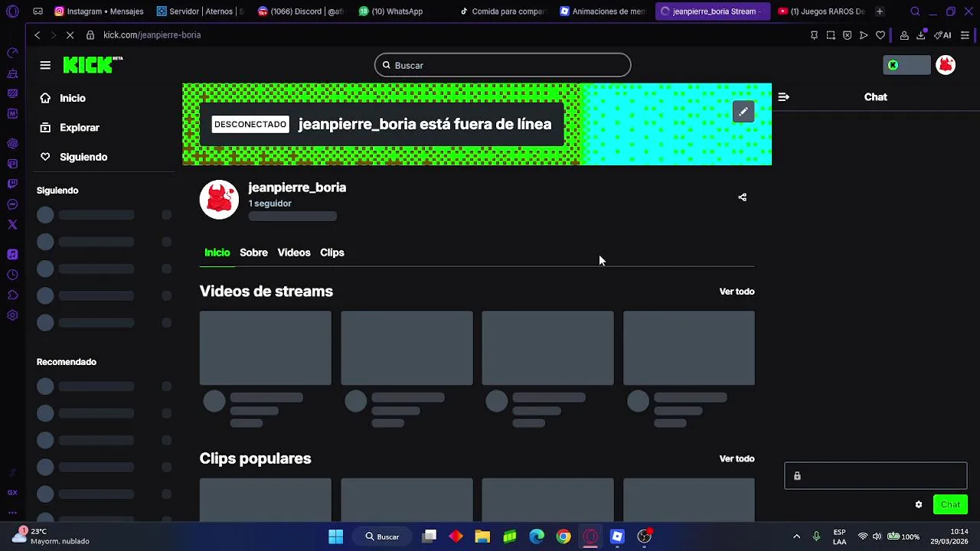Switch to the Sobre channel tab
Viewport: 980px width, 551px height.
tap(253, 253)
